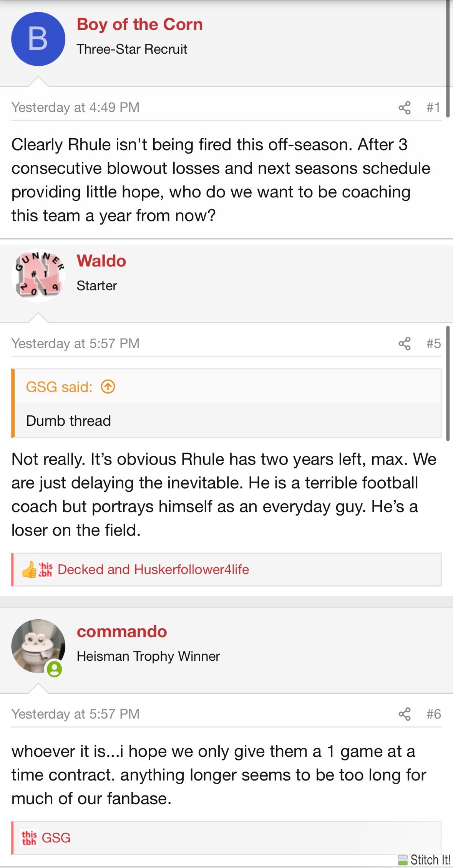The image size is (453, 868).
Task: Click GSG in commando's post reactions
Action: pos(56,838)
